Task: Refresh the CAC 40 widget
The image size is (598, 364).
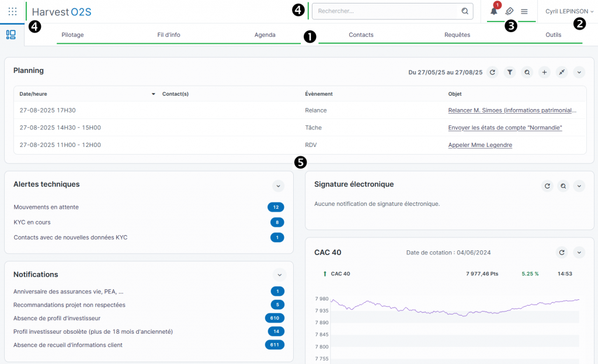Action: (562, 253)
